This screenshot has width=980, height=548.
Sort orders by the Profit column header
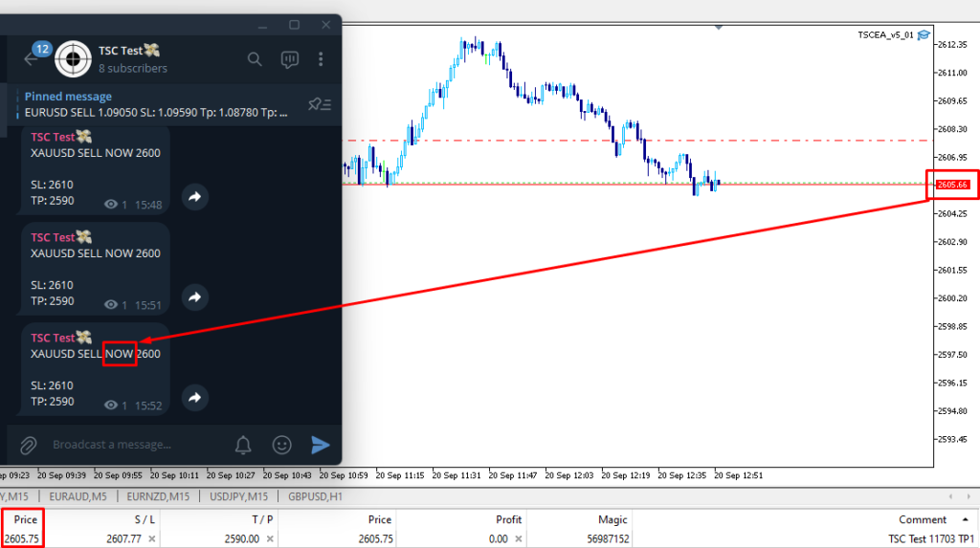pos(508,519)
